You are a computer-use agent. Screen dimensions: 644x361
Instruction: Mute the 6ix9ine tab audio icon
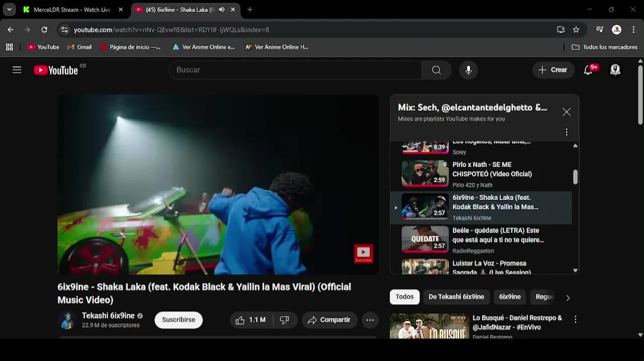click(221, 10)
